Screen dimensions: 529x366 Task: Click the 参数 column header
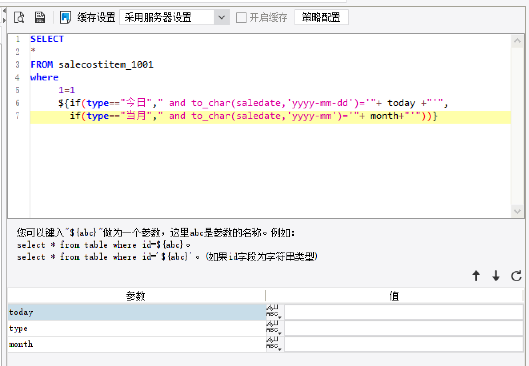point(136,296)
